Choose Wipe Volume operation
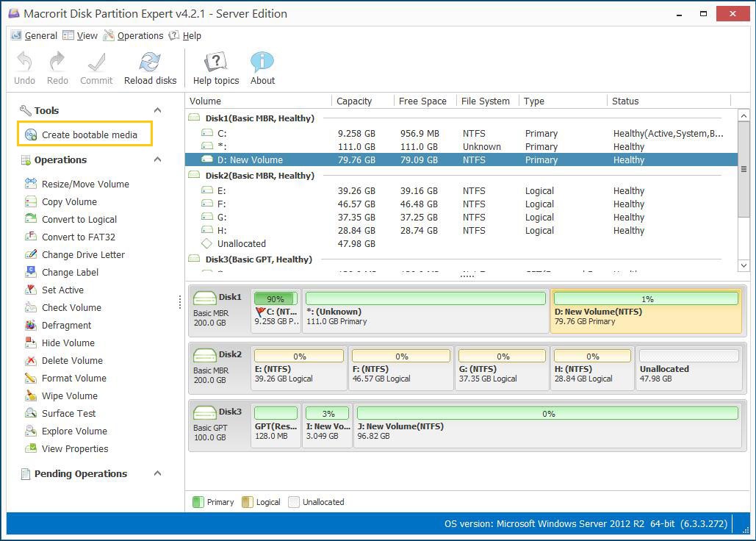 click(61, 396)
